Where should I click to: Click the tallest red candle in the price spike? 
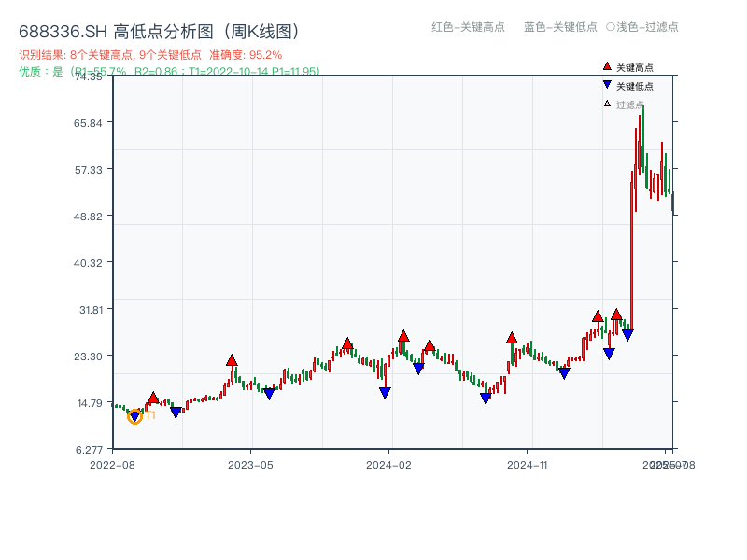632,250
